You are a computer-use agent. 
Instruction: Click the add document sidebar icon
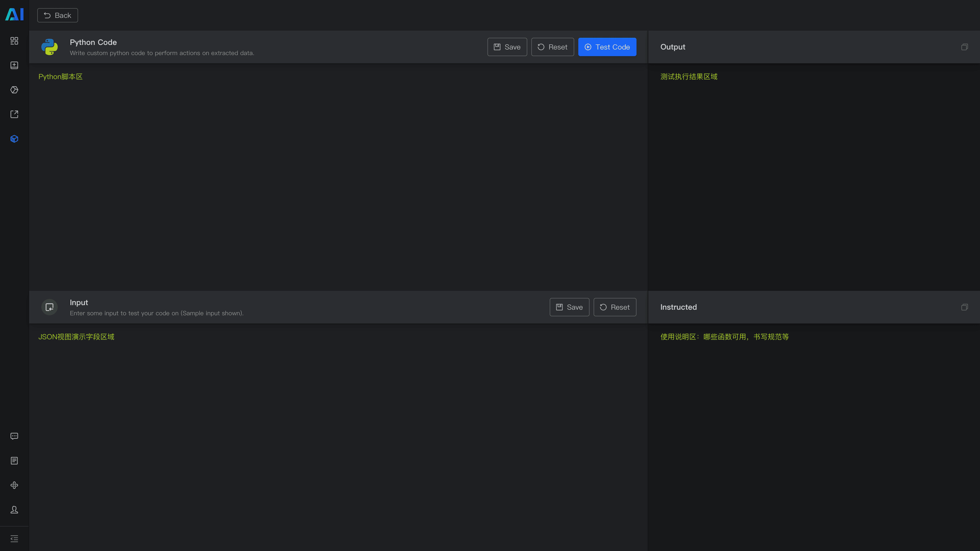(15, 65)
